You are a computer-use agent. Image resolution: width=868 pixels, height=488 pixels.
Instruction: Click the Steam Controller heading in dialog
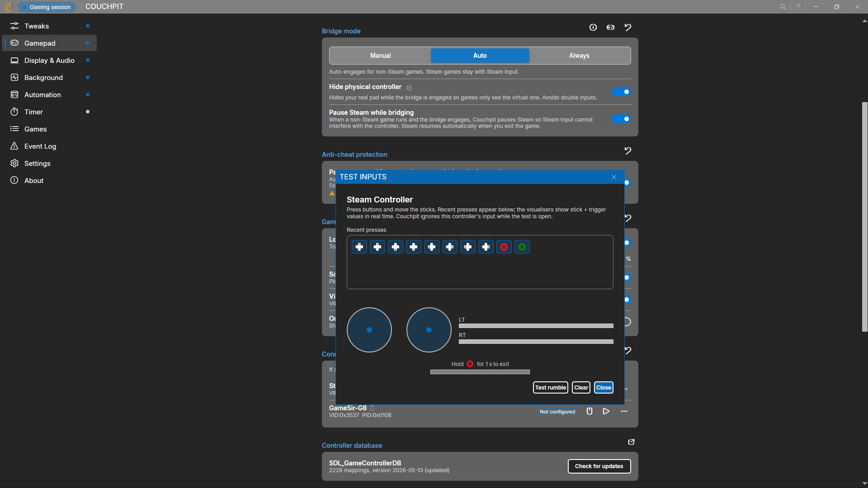point(380,200)
